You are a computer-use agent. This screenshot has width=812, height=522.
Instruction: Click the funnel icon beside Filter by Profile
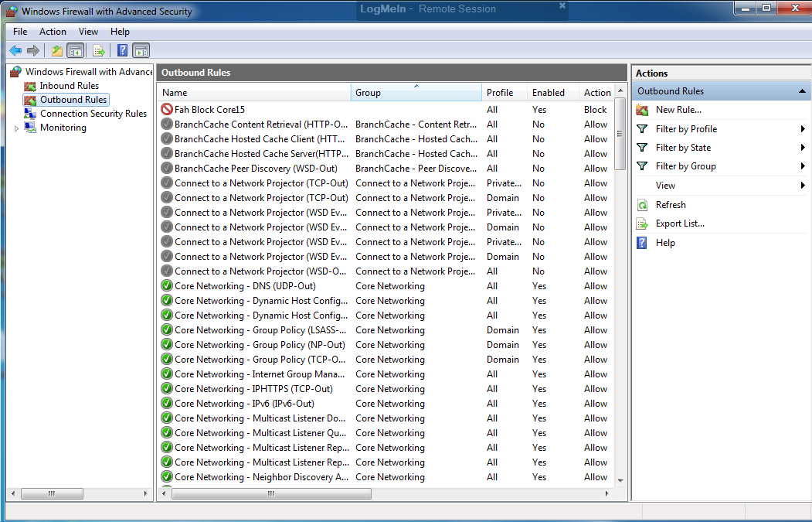coord(642,128)
